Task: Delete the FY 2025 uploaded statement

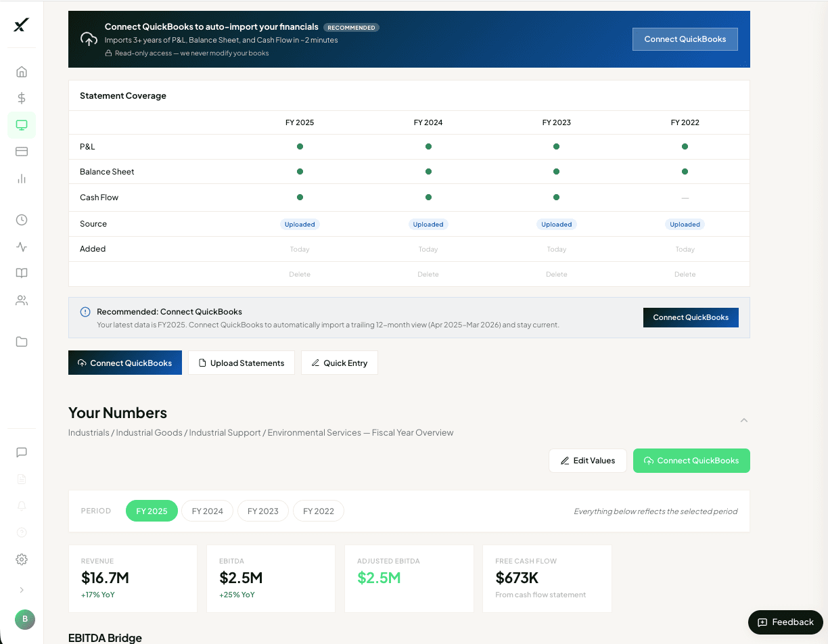Action: tap(299, 274)
